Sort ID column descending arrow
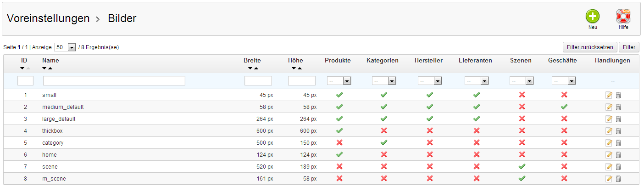Screen dimensions: 644x187 pyautogui.click(x=22, y=68)
